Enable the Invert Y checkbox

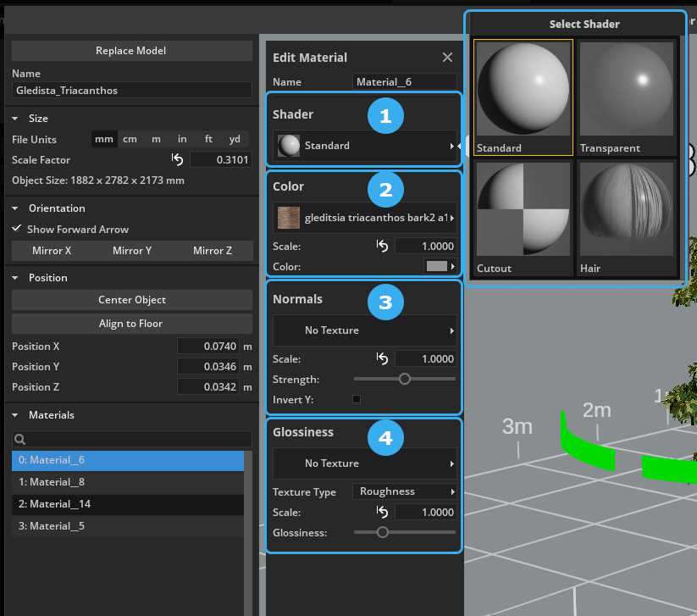tap(357, 399)
